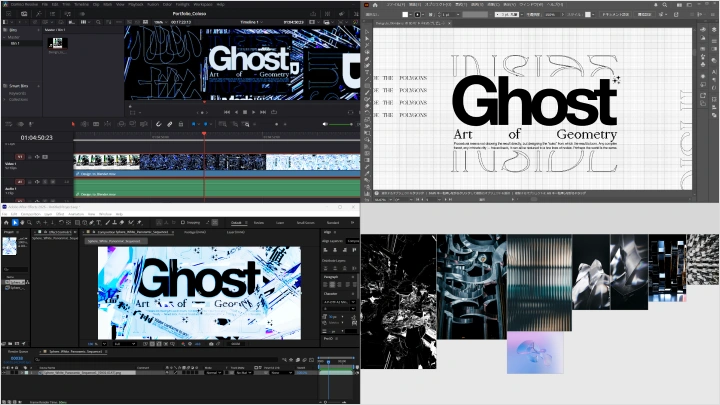Click the search magnifier icon in Illustrator title bar
720x405 pixels.
(664, 5)
